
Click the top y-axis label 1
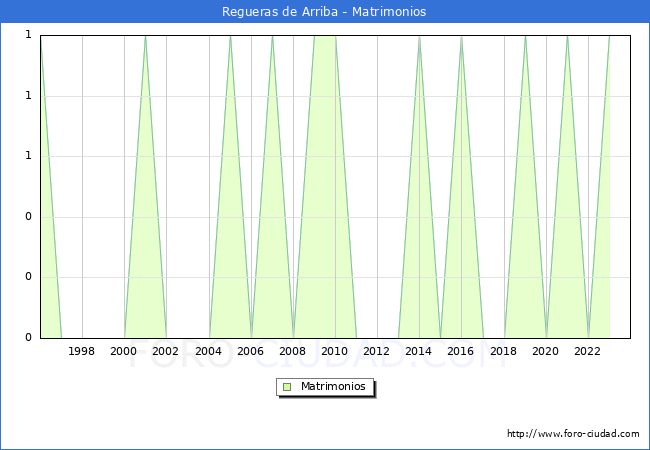[x=28, y=34]
